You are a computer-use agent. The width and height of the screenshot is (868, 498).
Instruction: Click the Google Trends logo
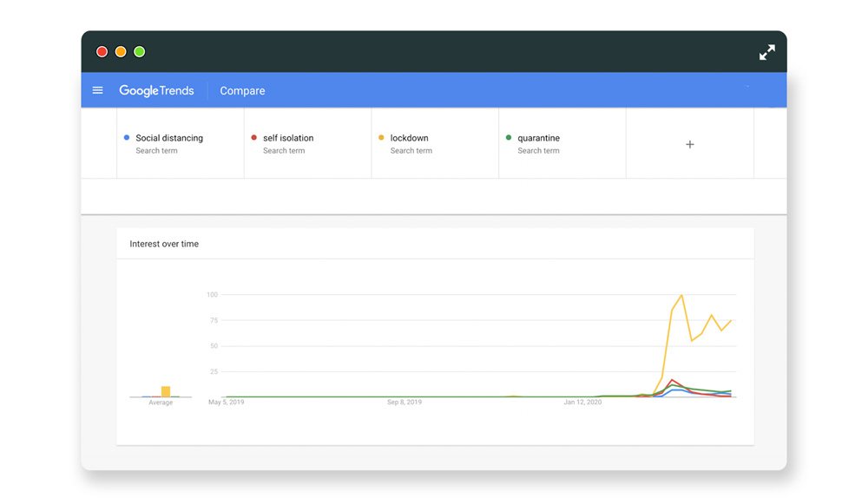click(156, 90)
